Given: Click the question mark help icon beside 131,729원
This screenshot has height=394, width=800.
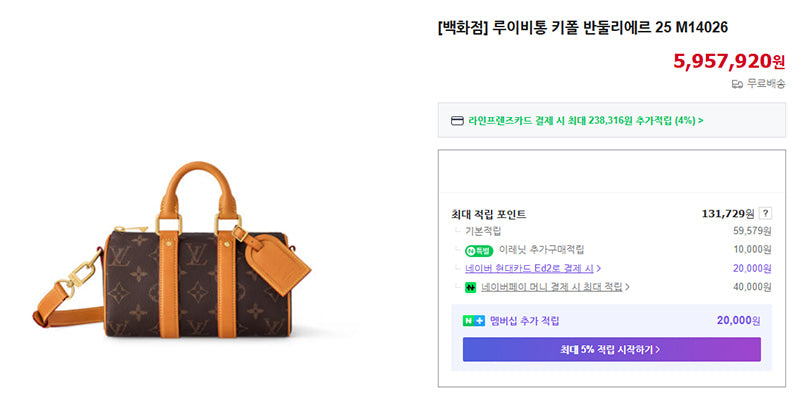Looking at the screenshot, I should (x=765, y=214).
